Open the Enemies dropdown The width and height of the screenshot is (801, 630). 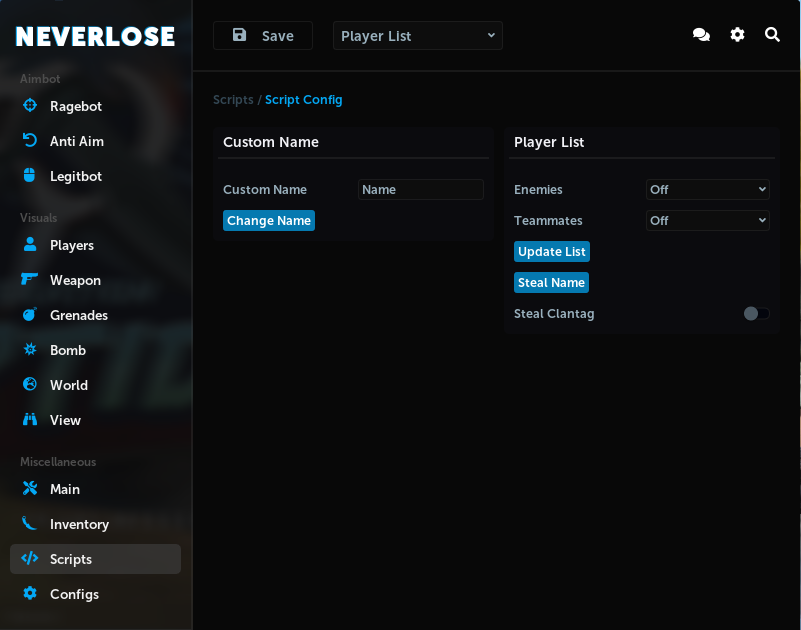click(707, 190)
